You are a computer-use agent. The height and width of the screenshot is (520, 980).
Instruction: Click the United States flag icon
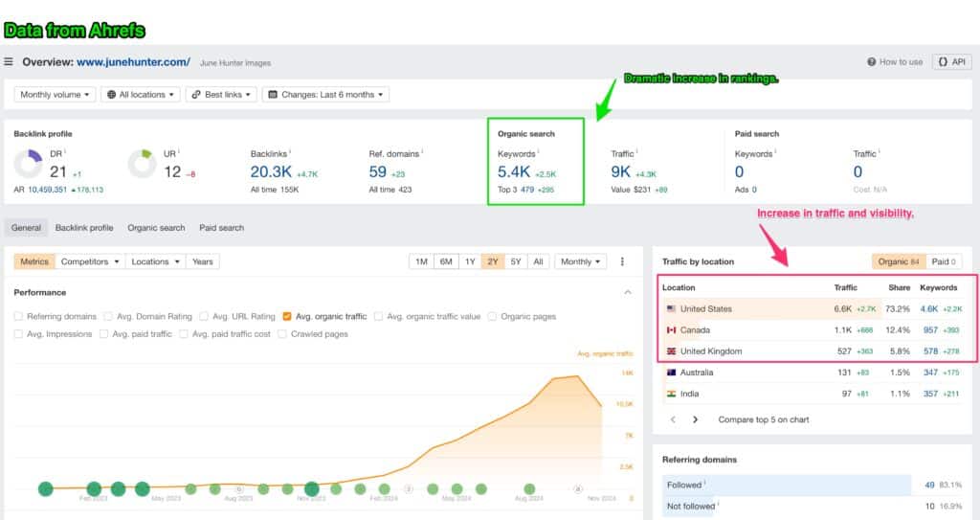point(671,309)
